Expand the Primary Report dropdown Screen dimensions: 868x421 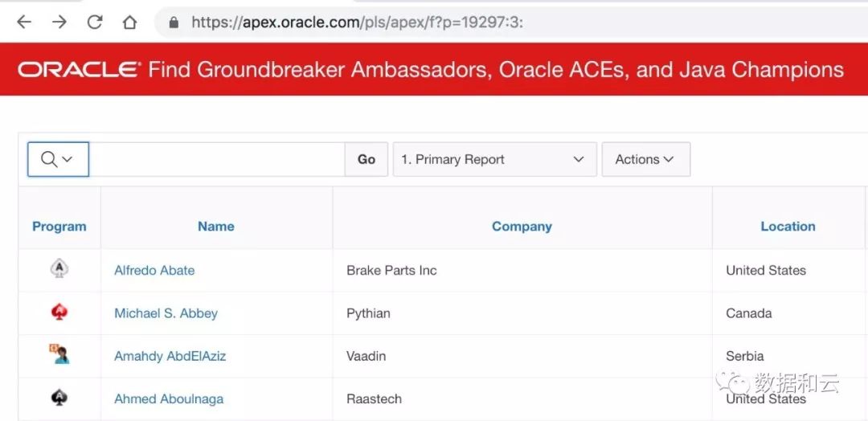click(x=493, y=159)
